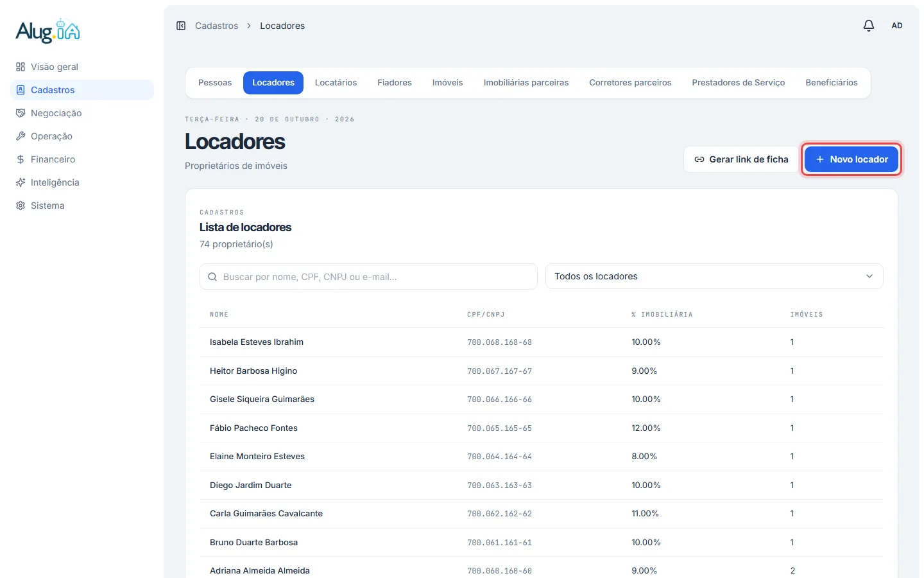The image size is (924, 578).
Task: Click the plus icon in Novo locador
Action: (819, 159)
